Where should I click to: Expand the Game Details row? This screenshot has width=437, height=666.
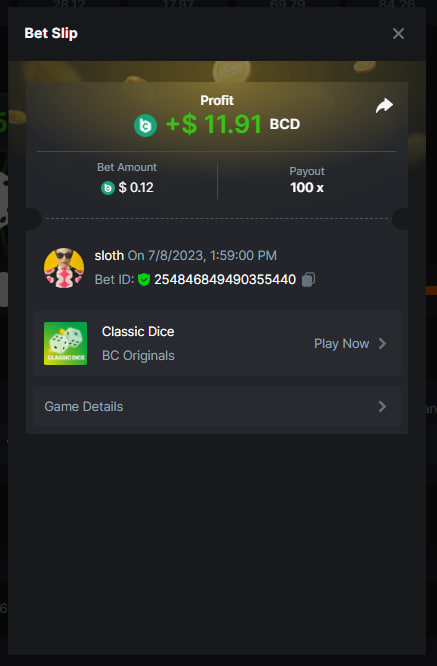[217, 406]
